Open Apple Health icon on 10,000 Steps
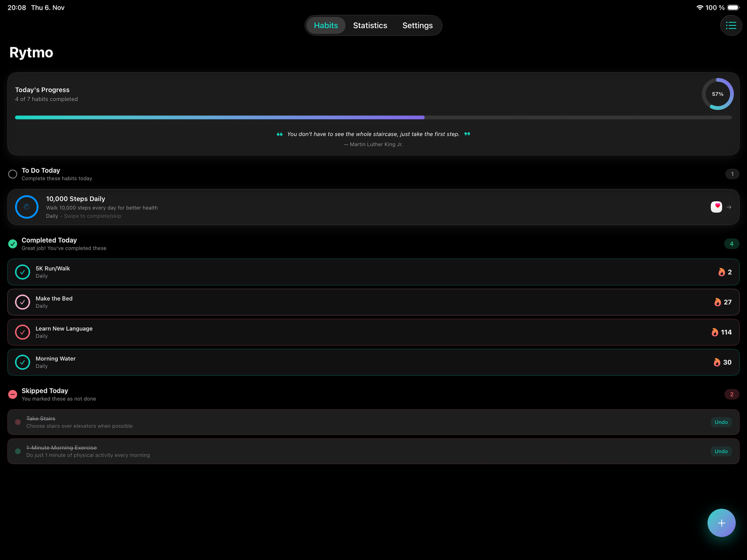The image size is (747, 560). coord(716,207)
